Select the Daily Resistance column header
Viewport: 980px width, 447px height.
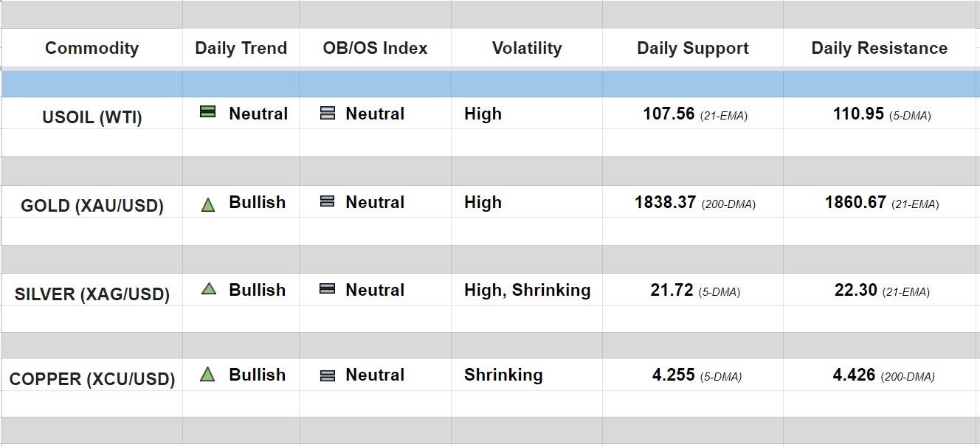880,49
